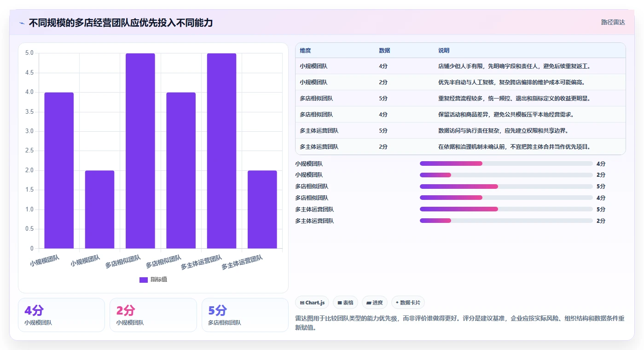
Task: Click the Chart.js tag pill
Action: (312, 303)
